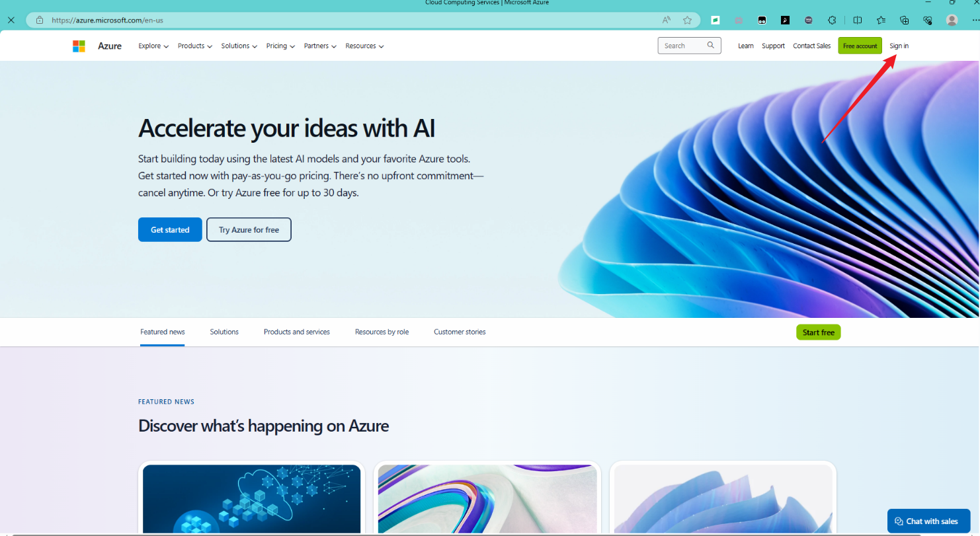Add this page to favorites with the star icon
The height and width of the screenshot is (536, 980).
[687, 20]
